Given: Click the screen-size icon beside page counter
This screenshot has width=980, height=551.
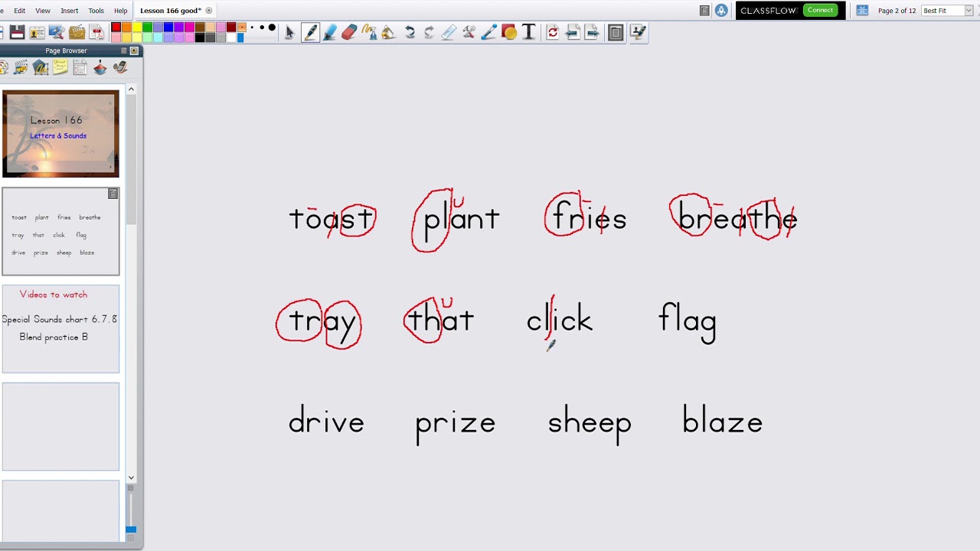Looking at the screenshot, I should click(x=862, y=11).
